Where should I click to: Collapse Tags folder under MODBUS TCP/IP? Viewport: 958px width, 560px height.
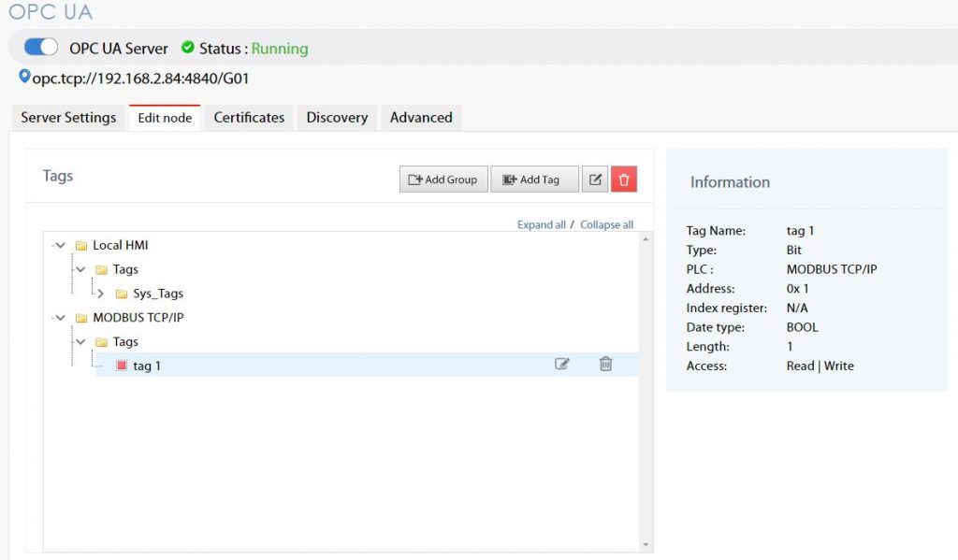(81, 342)
